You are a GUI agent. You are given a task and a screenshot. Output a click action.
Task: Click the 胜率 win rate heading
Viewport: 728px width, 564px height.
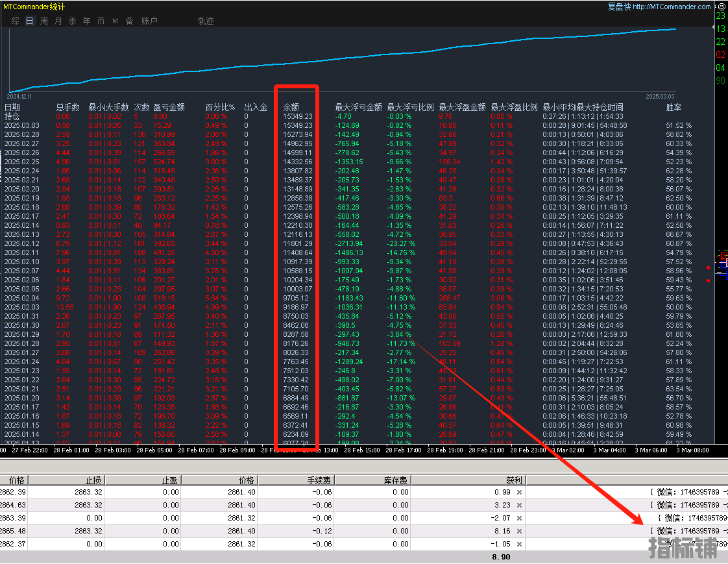(673, 107)
